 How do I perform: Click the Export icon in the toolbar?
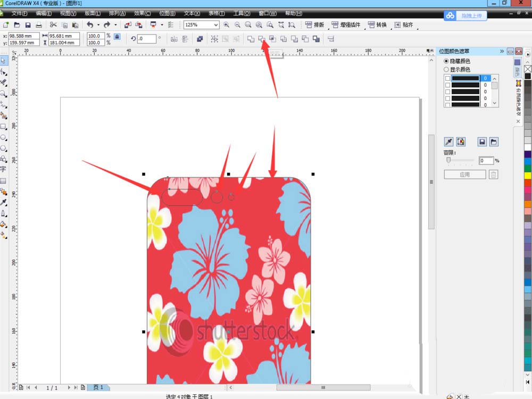[x=139, y=25]
